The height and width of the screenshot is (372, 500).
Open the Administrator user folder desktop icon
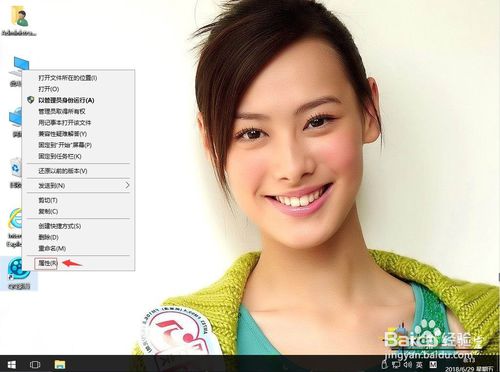pyautogui.click(x=19, y=21)
